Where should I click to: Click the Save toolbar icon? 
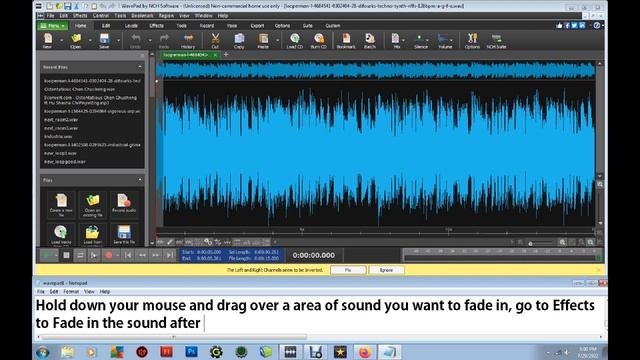(104, 41)
